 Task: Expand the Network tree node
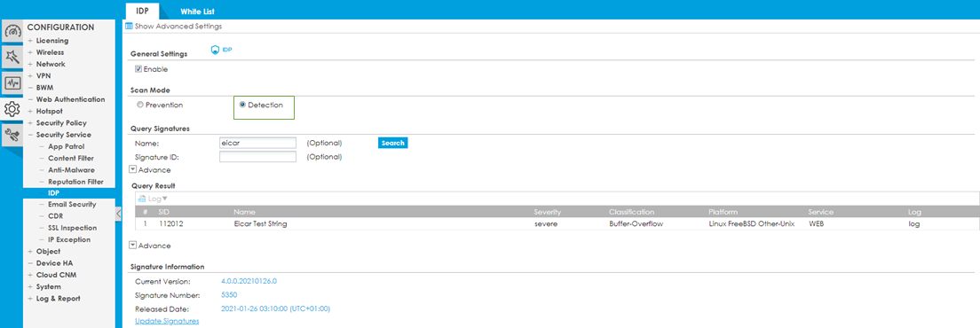point(30,64)
